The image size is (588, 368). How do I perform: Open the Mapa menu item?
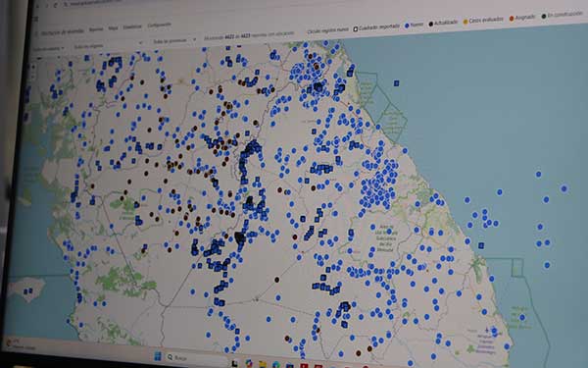click(113, 28)
